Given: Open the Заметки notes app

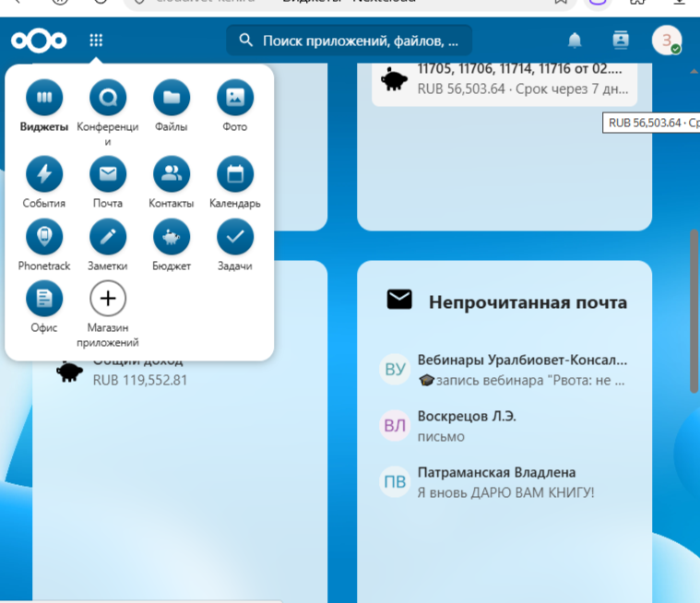Looking at the screenshot, I should [108, 245].
